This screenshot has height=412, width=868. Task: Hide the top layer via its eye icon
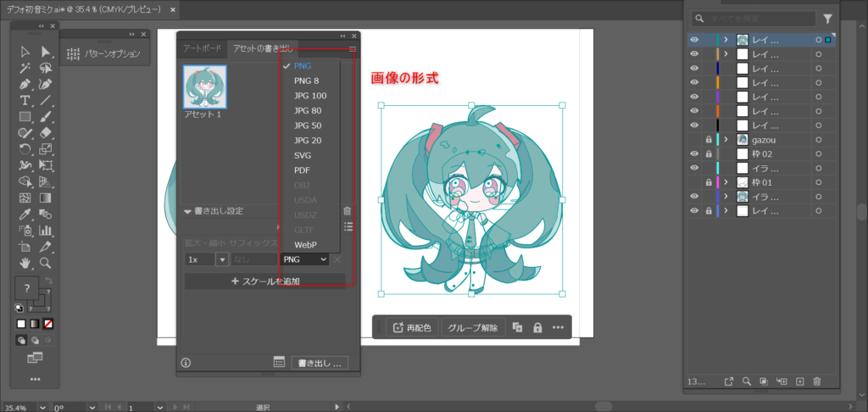694,40
